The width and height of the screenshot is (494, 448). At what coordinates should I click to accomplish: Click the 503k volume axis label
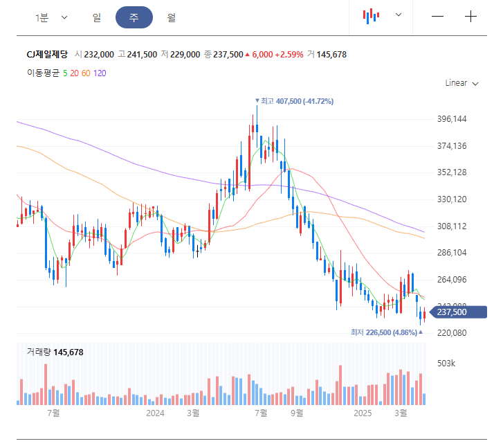446,364
